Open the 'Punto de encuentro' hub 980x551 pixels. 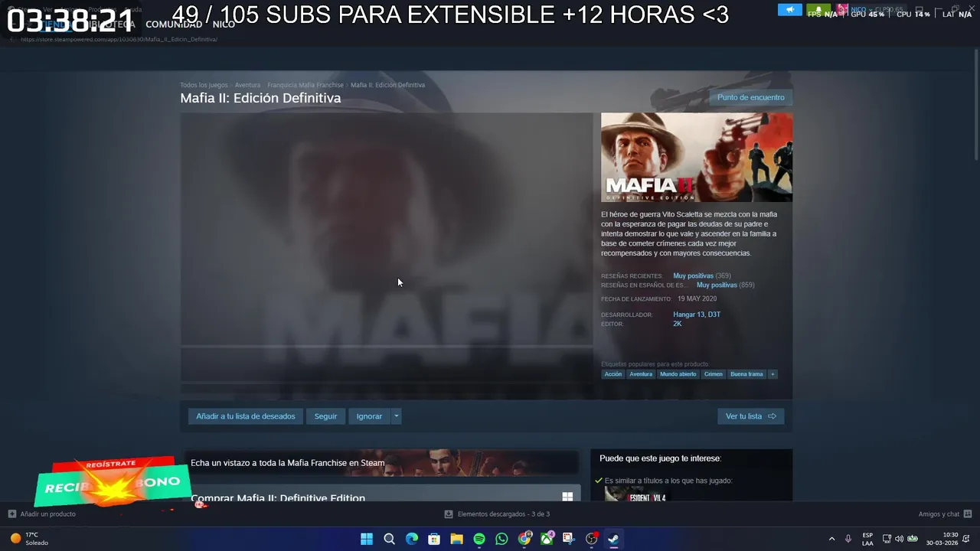coord(750,98)
